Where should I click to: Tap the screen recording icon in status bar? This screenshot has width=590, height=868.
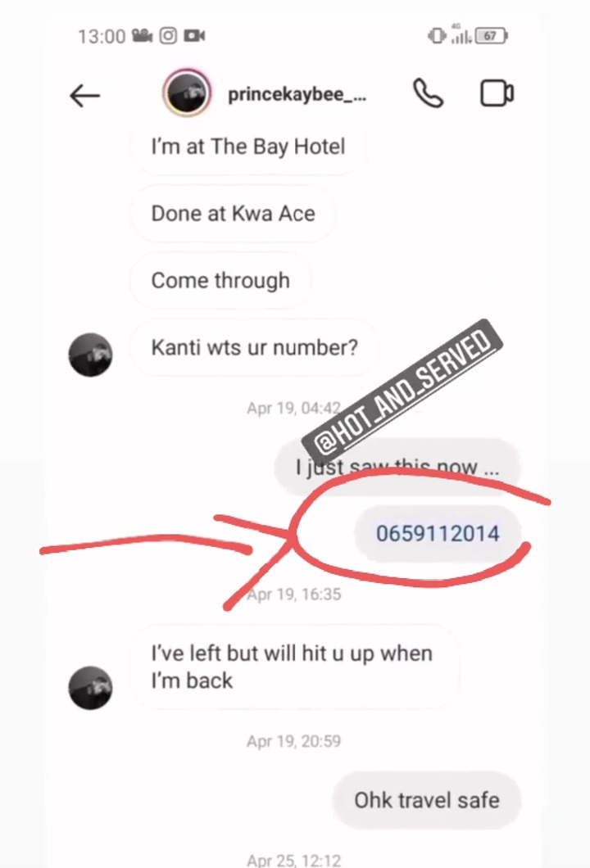pos(194,36)
